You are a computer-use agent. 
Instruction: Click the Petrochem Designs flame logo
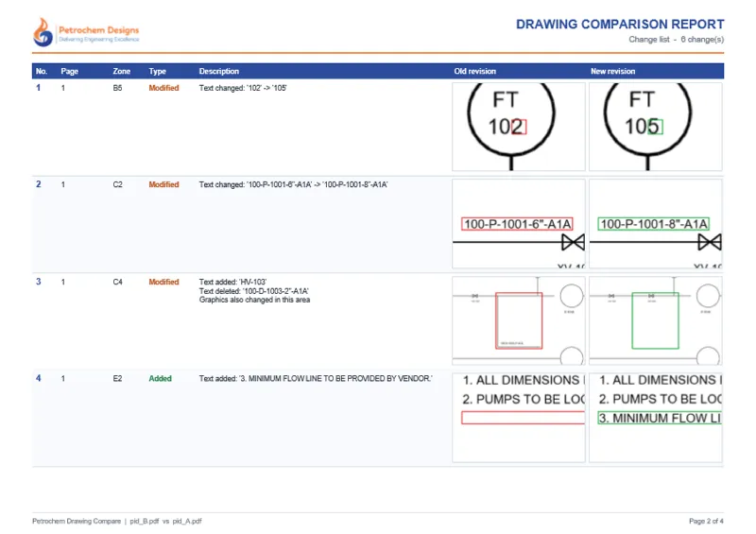coord(43,32)
